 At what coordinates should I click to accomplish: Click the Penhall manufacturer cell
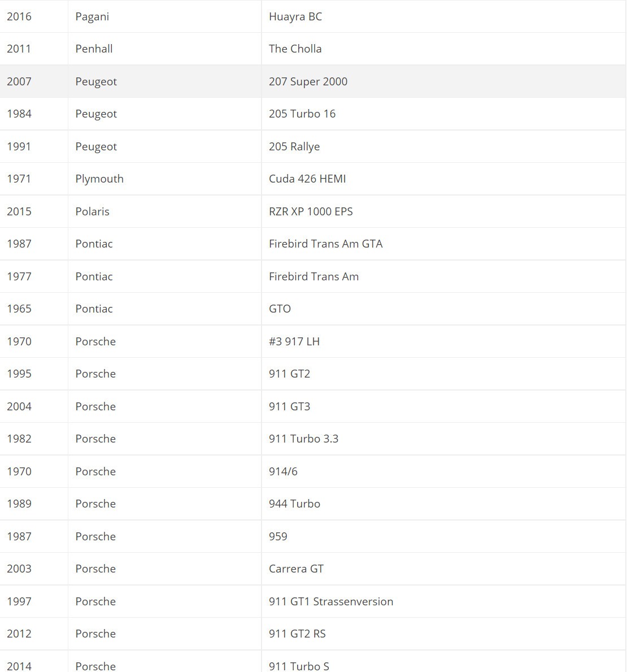pos(94,49)
